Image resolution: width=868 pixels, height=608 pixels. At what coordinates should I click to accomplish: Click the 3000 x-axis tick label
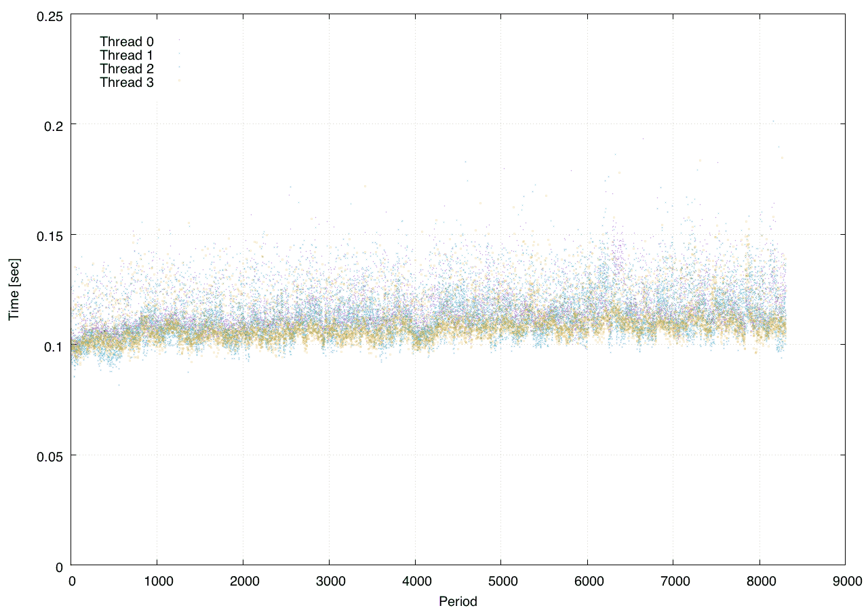(x=329, y=581)
